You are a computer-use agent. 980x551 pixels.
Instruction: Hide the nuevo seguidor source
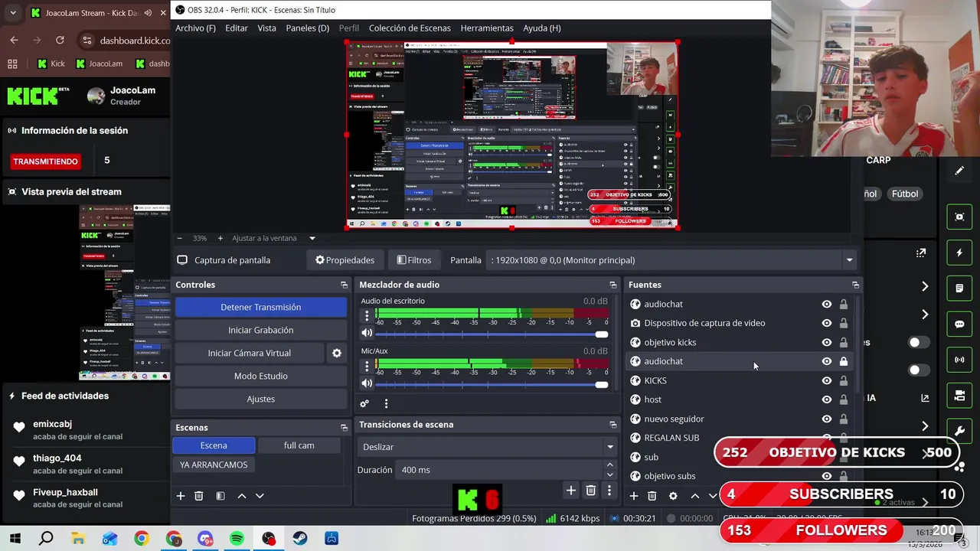point(827,419)
